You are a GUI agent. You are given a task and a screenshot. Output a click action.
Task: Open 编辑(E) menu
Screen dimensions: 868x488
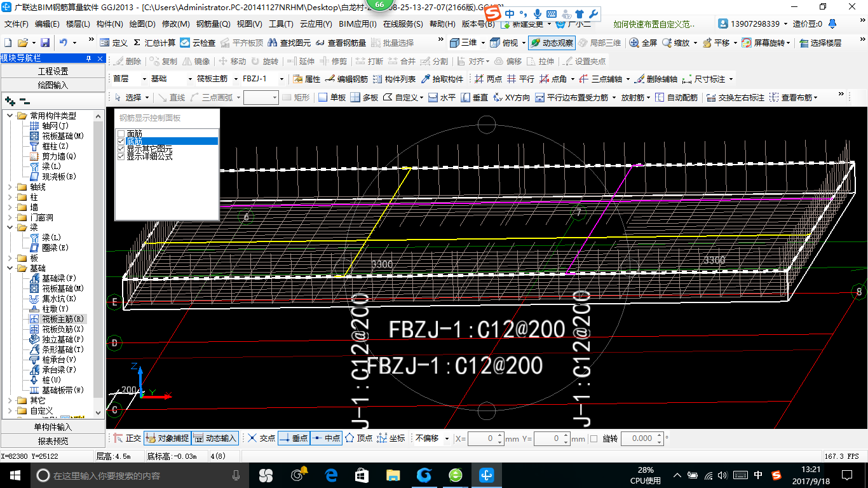coord(48,24)
